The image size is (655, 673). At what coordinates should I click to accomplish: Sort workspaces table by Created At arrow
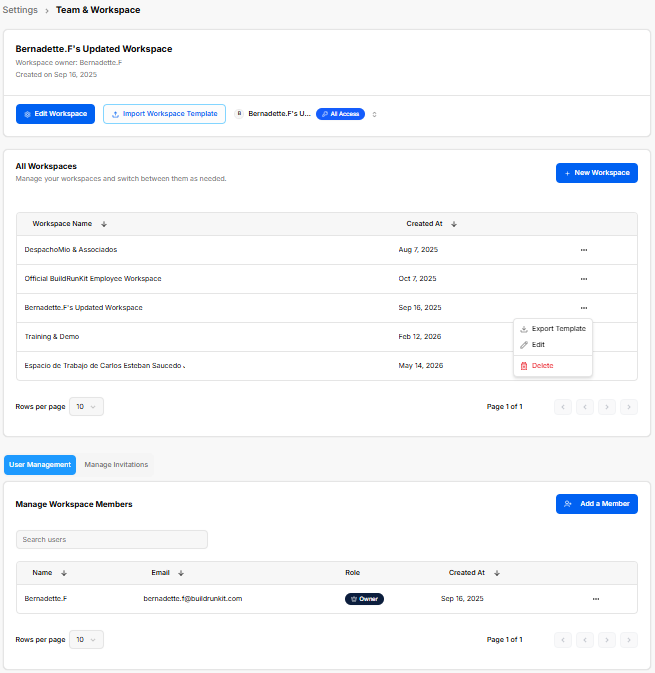[454, 224]
